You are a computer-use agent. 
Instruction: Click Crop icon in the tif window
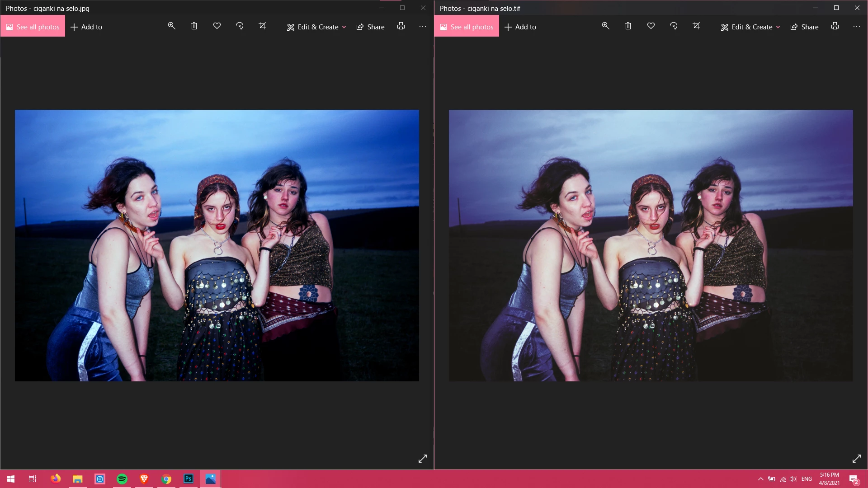pos(696,26)
